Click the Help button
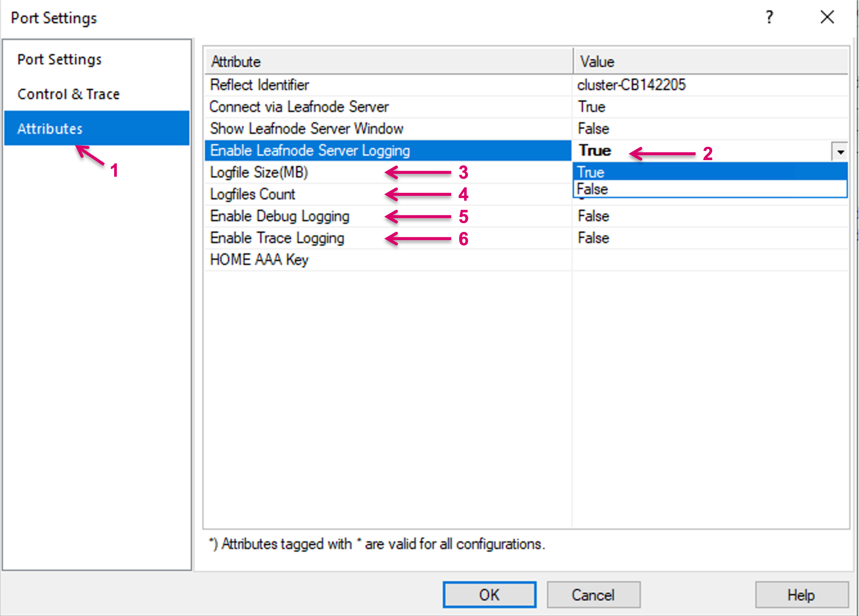 (801, 595)
